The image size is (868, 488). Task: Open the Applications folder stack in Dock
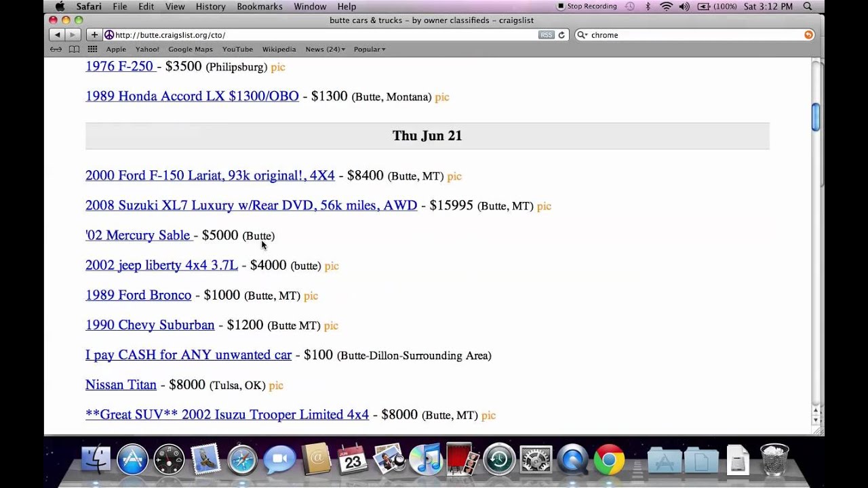665,460
